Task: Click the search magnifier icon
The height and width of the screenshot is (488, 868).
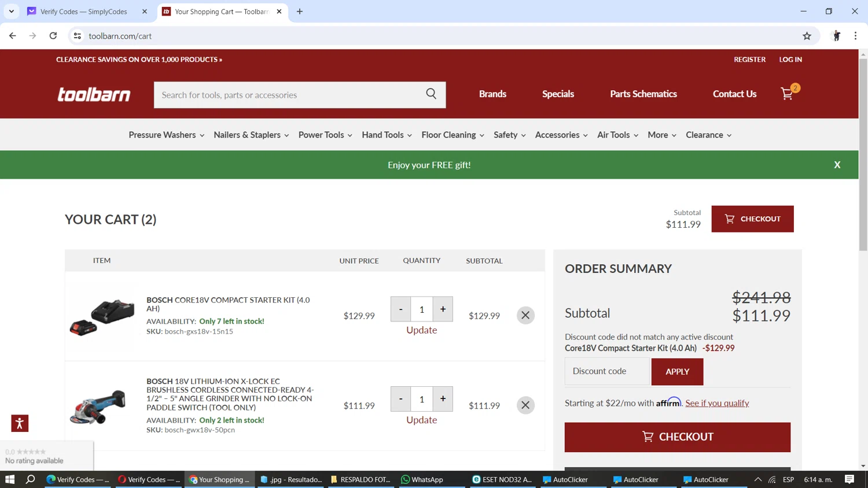Action: pyautogui.click(x=431, y=94)
